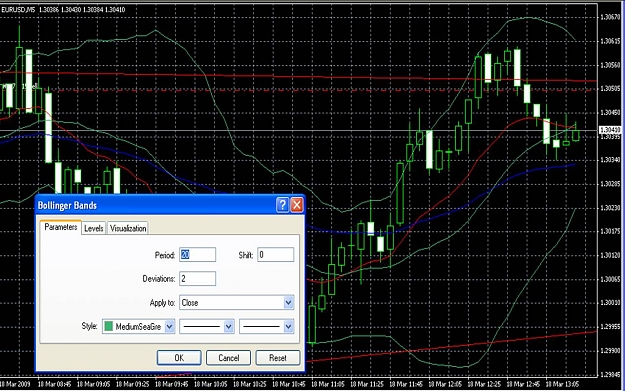The image size is (625, 391).
Task: Open the line width dropdown
Action: [267, 326]
